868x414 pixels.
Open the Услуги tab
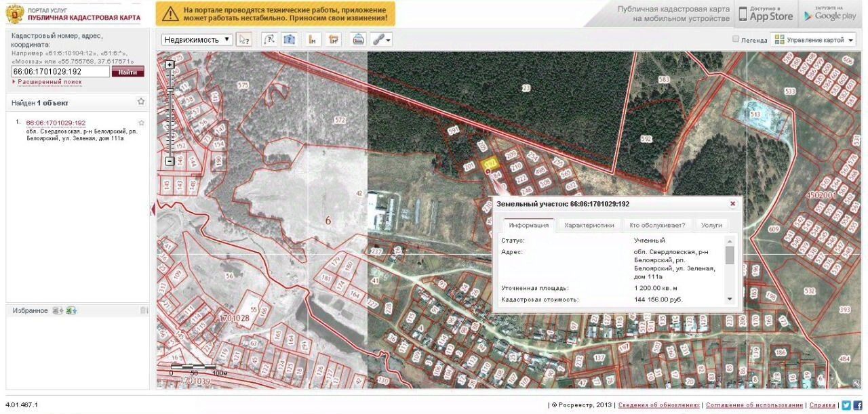tap(711, 225)
